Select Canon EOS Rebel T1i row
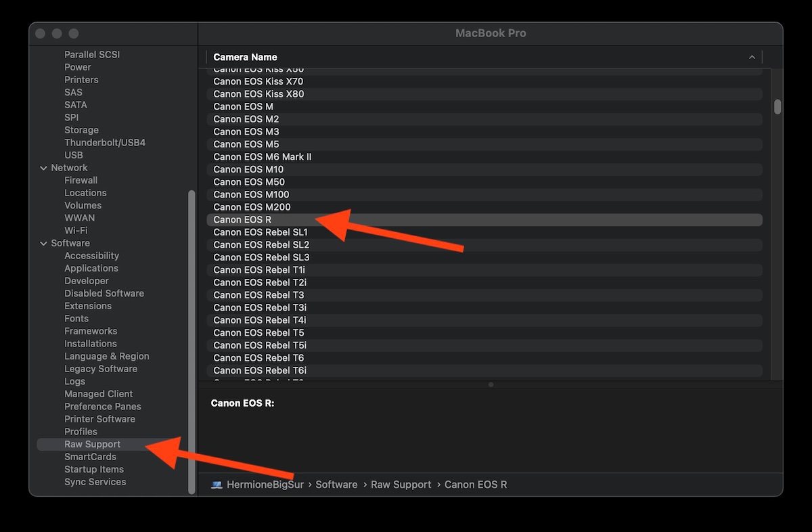812x532 pixels. coord(484,270)
